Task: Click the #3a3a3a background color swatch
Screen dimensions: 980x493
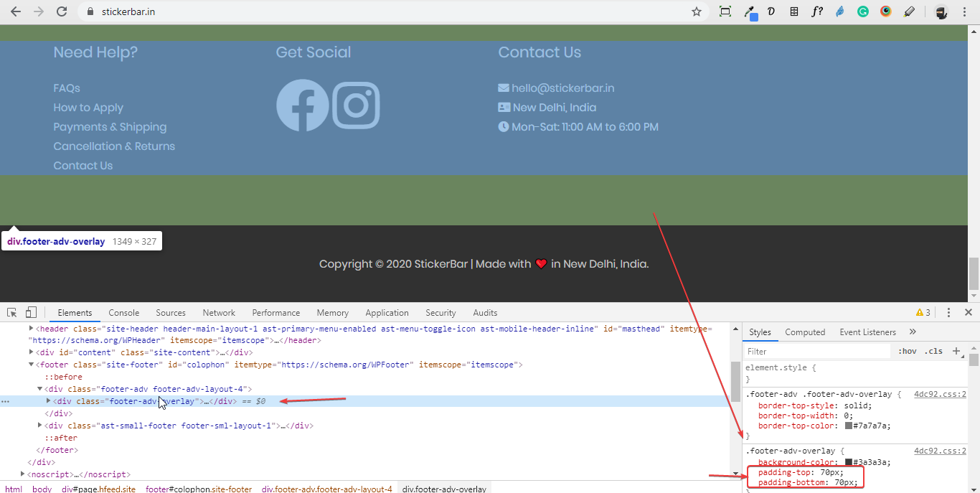Action: point(849,462)
